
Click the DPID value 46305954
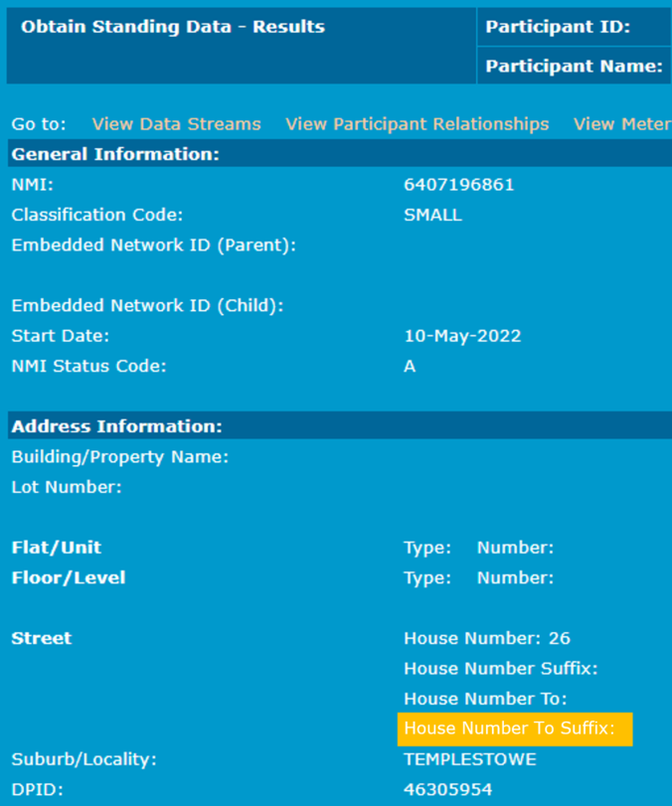click(x=447, y=790)
